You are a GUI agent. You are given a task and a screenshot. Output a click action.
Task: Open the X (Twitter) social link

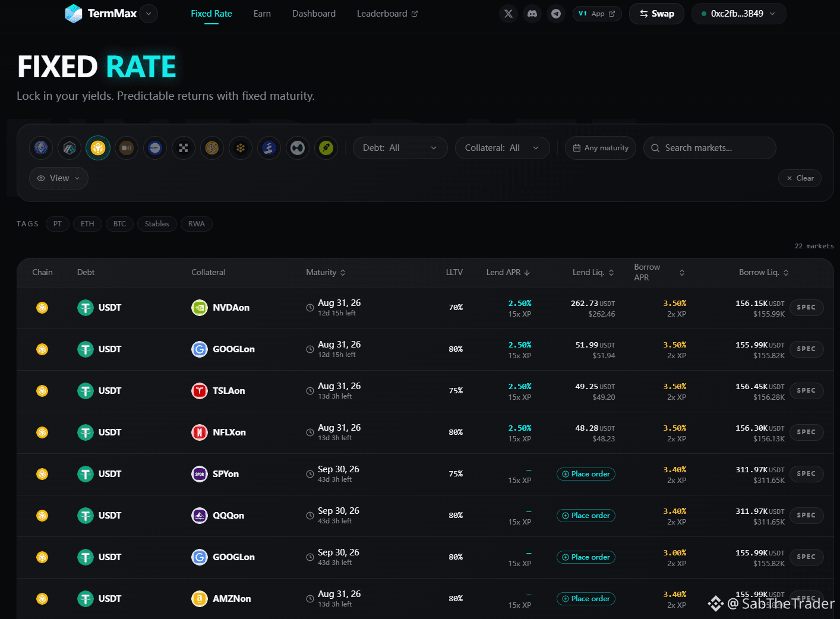click(x=509, y=14)
